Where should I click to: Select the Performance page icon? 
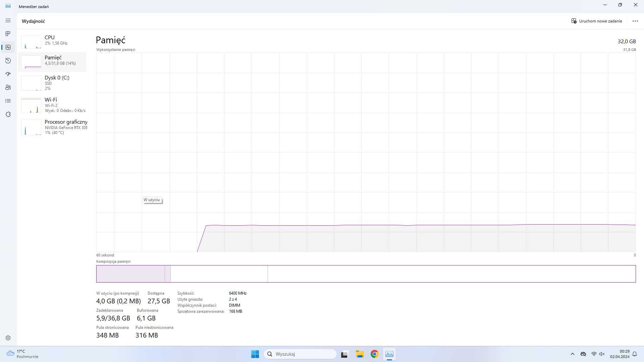(8, 47)
